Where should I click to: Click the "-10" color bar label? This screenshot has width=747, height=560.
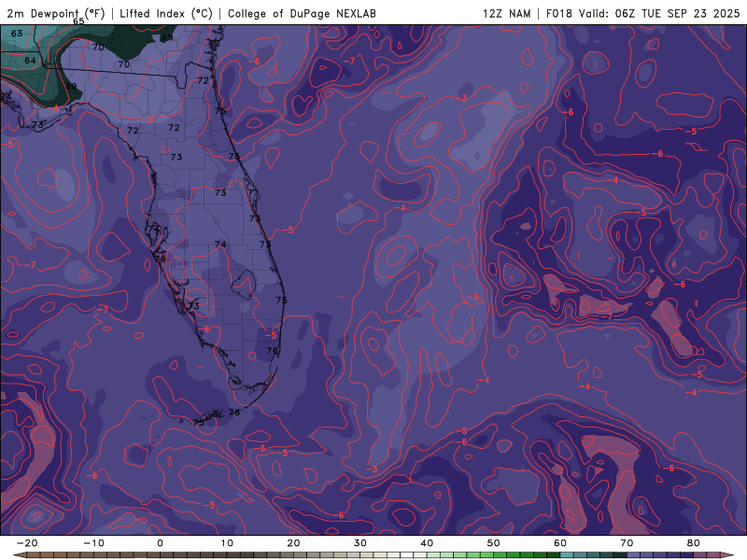click(x=93, y=543)
